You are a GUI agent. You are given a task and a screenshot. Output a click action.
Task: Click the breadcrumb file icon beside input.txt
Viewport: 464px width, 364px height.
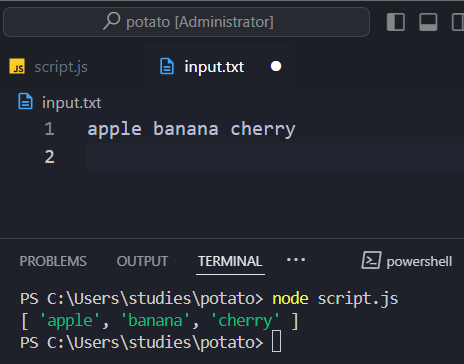(x=25, y=101)
